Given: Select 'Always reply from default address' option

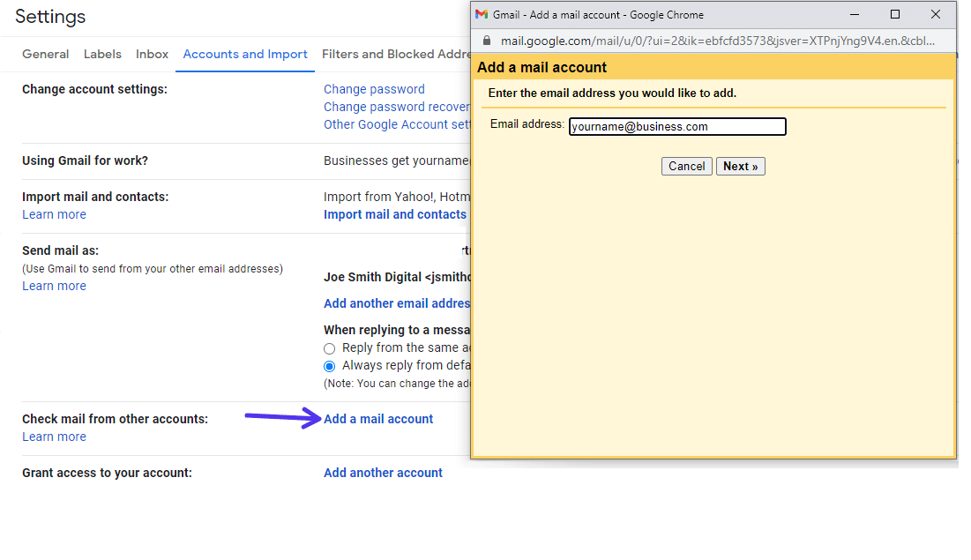Looking at the screenshot, I should pyautogui.click(x=330, y=365).
